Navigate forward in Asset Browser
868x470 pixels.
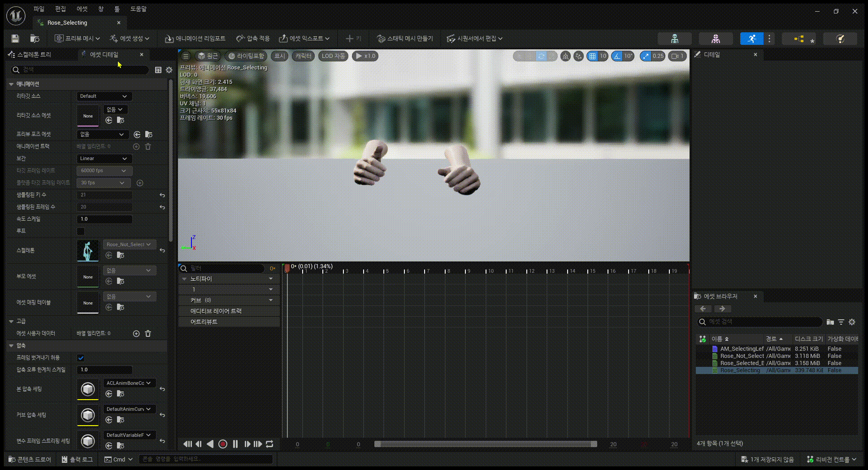tap(722, 309)
